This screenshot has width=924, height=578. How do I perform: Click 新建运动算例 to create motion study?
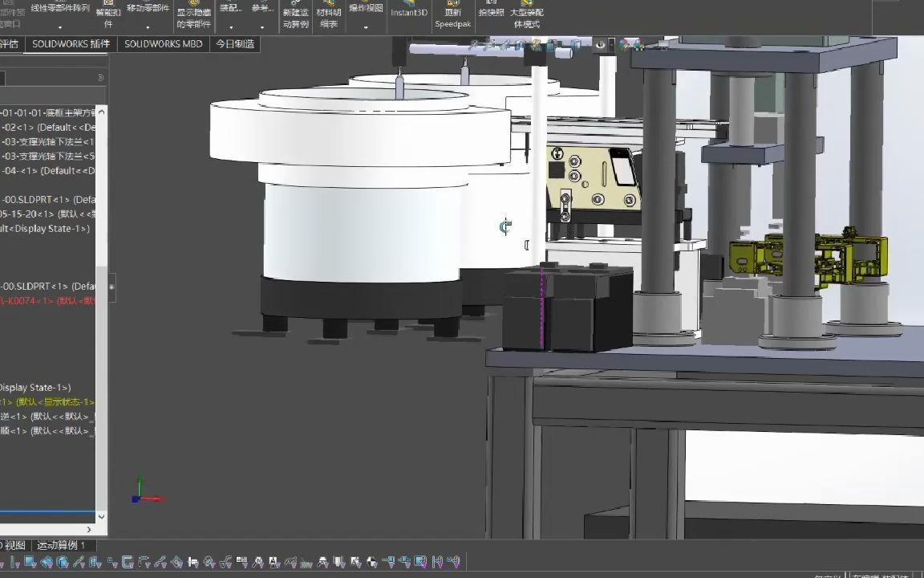click(295, 16)
